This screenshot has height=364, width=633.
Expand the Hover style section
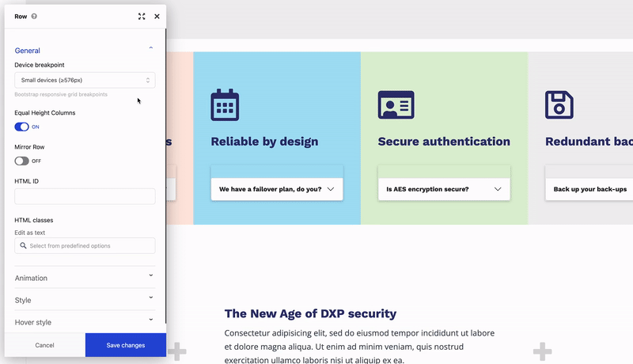point(150,322)
